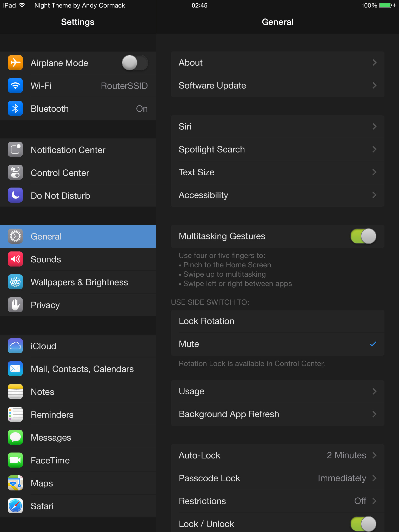Tap the Privacy hand icon

15,305
